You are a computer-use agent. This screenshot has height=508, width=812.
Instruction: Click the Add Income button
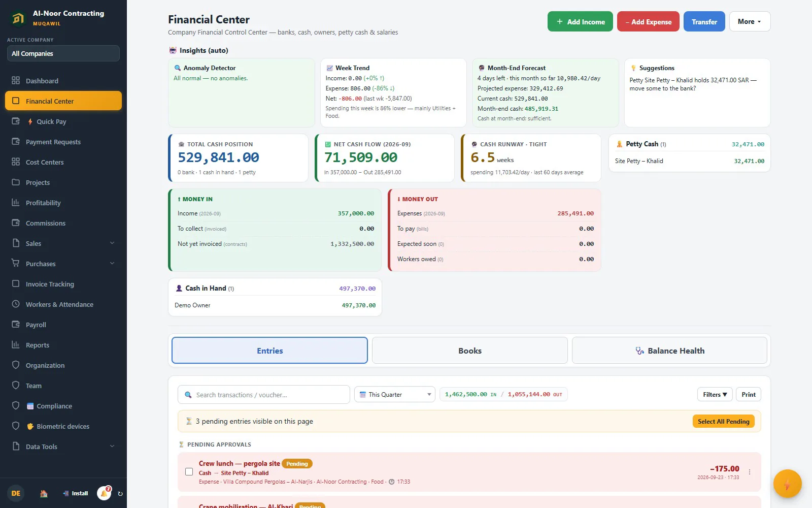point(580,21)
